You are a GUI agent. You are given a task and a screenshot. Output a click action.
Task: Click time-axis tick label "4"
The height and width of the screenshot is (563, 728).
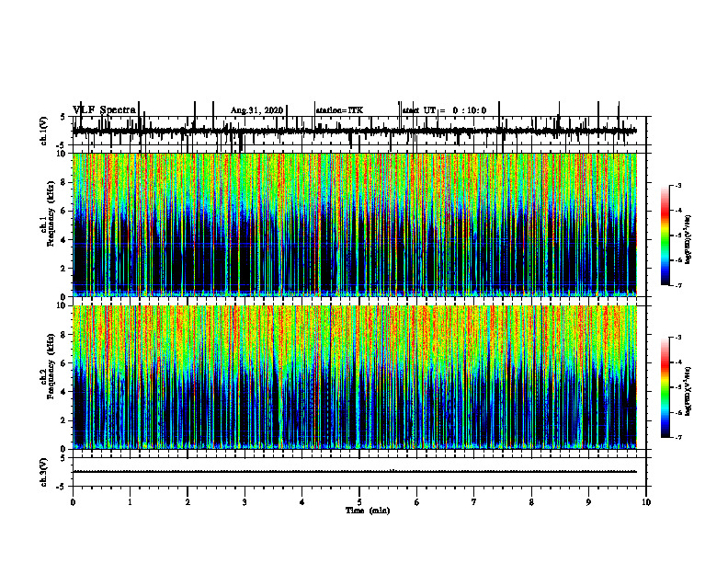tap(302, 502)
